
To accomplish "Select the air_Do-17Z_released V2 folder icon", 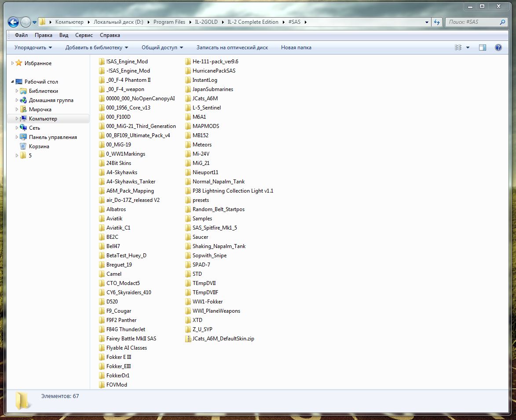I will pos(102,200).
